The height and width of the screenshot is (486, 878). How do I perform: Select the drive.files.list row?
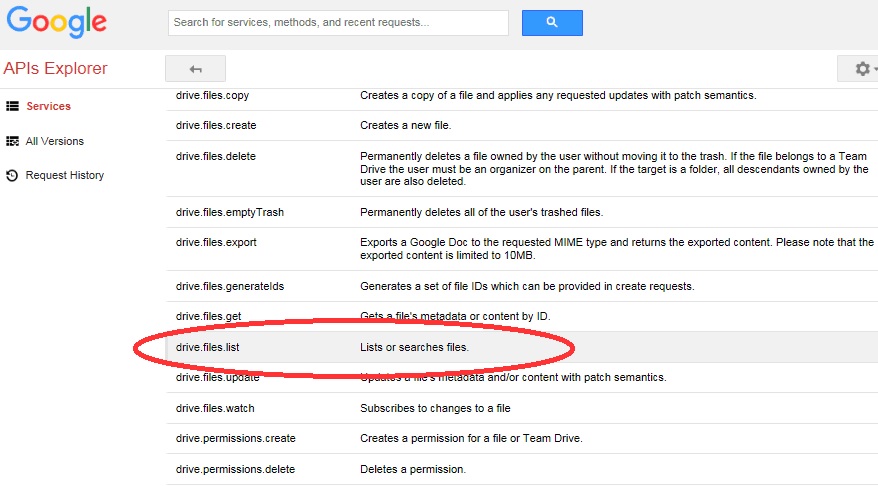click(208, 347)
